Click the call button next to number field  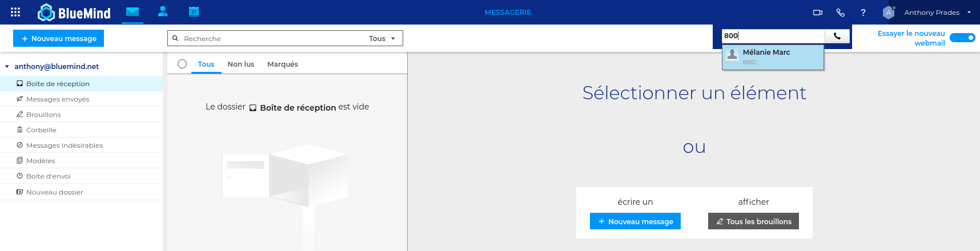[837, 36]
